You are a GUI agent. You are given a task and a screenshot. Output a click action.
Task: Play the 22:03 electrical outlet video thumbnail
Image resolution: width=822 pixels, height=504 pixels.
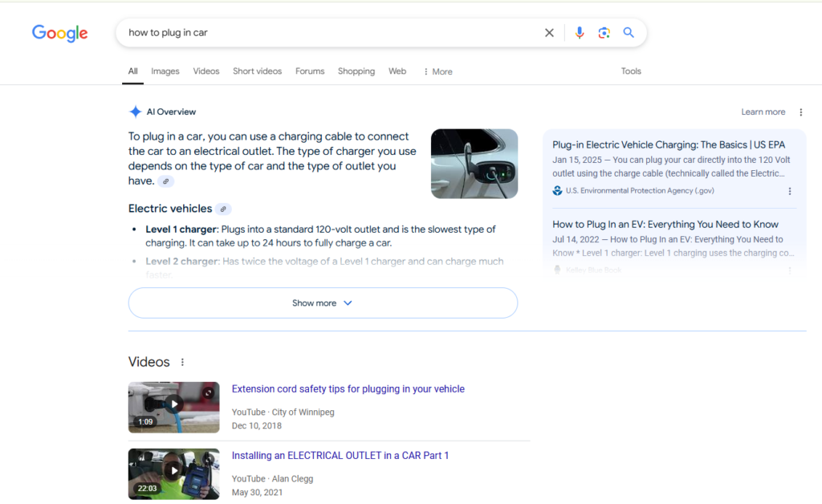(173, 474)
